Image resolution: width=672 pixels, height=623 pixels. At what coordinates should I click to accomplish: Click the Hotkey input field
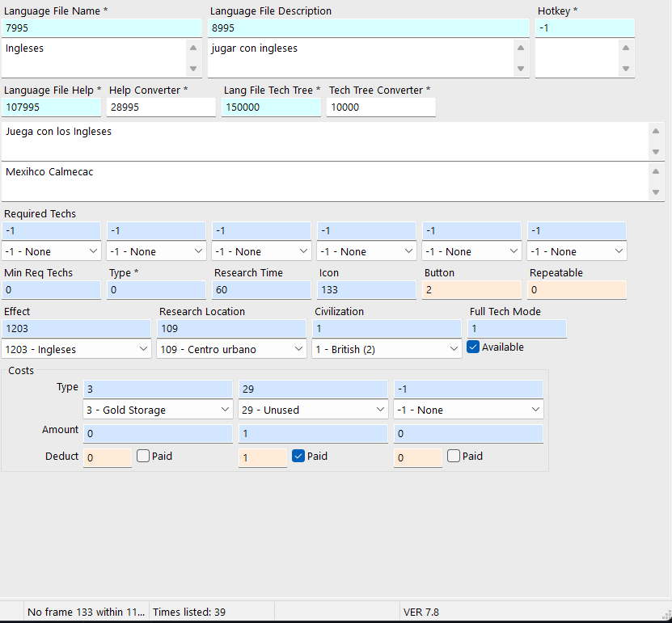[584, 27]
